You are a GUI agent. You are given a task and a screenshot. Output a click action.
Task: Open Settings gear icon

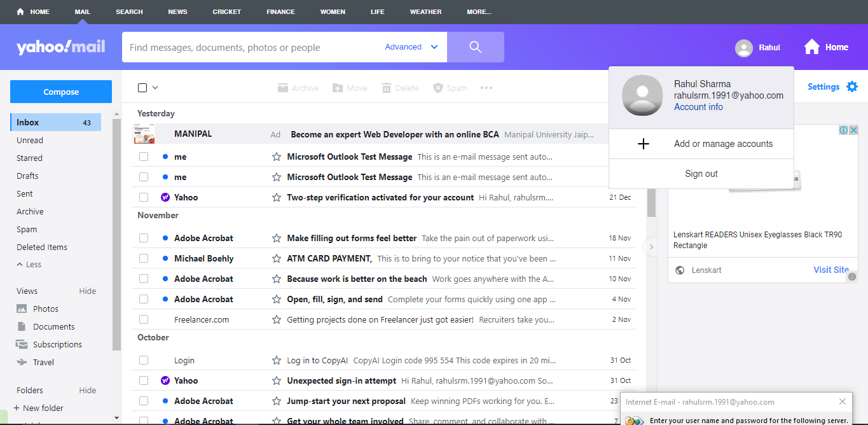tap(852, 87)
